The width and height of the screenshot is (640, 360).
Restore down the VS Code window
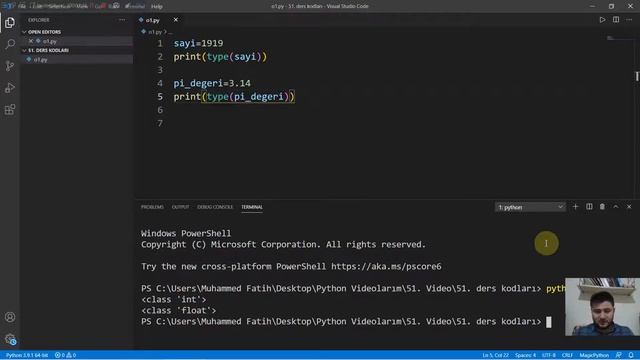click(x=611, y=6)
